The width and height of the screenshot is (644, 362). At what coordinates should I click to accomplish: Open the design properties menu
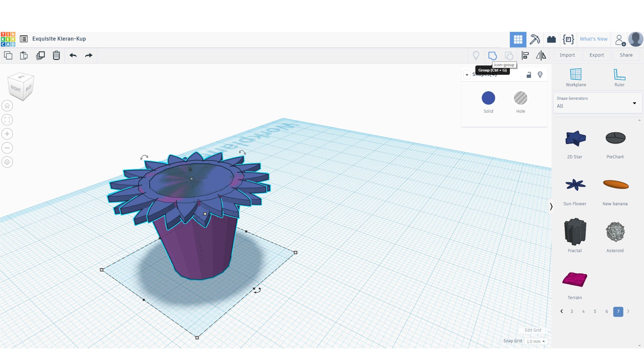point(24,39)
